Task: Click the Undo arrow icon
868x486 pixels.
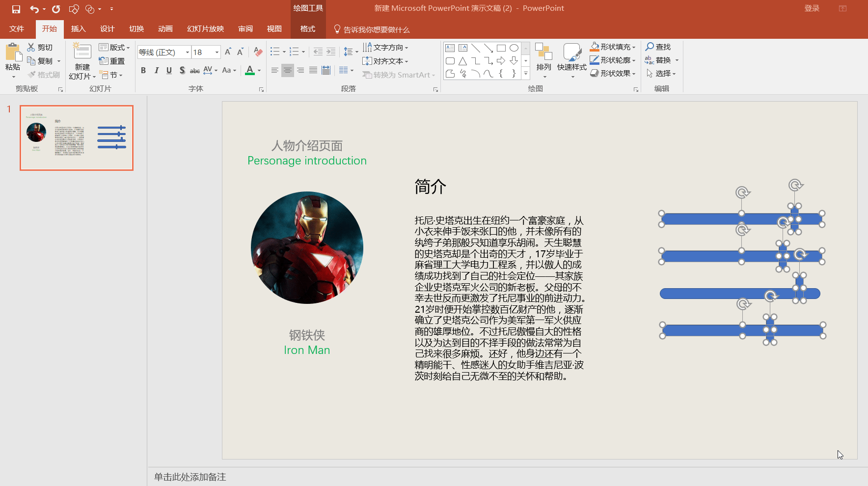Action: (x=34, y=9)
